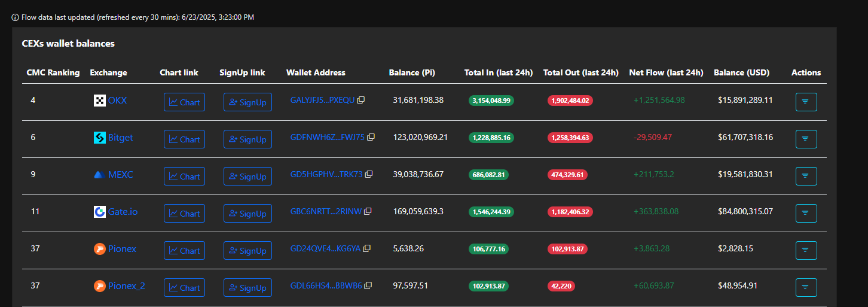Open wallet address GDFNWH6Z...FWJ75
The height and width of the screenshot is (307, 868).
coord(327,137)
